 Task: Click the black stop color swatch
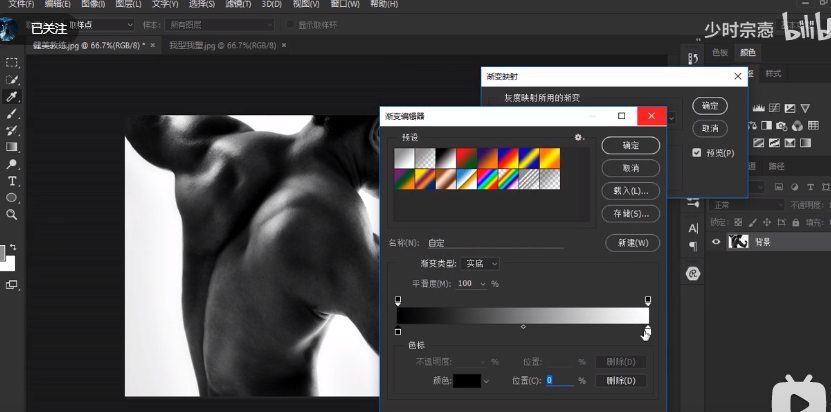[x=467, y=381]
